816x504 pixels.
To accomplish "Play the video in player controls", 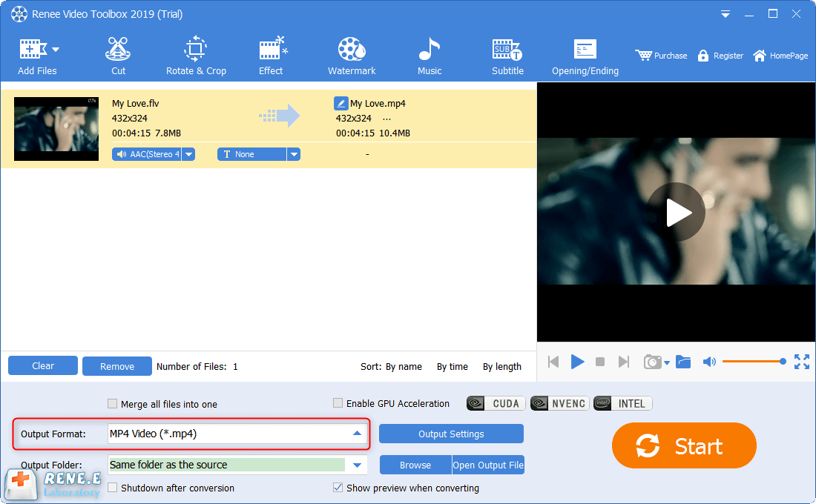I will coord(577,362).
